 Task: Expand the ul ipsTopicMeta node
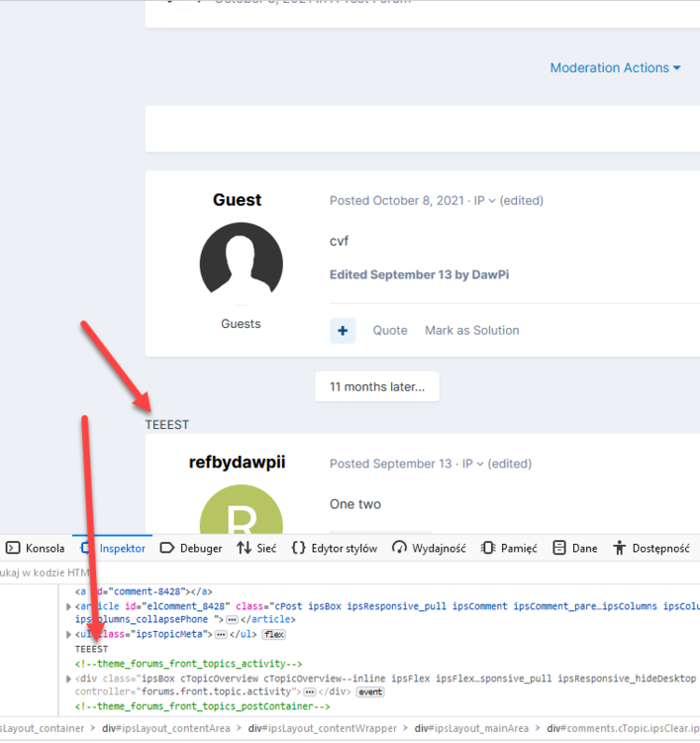(x=68, y=634)
